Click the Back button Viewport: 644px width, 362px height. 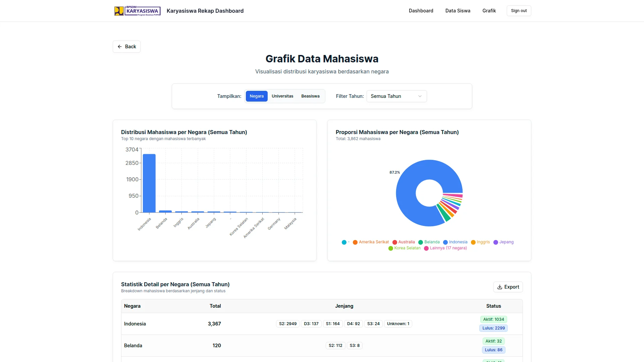[126, 47]
